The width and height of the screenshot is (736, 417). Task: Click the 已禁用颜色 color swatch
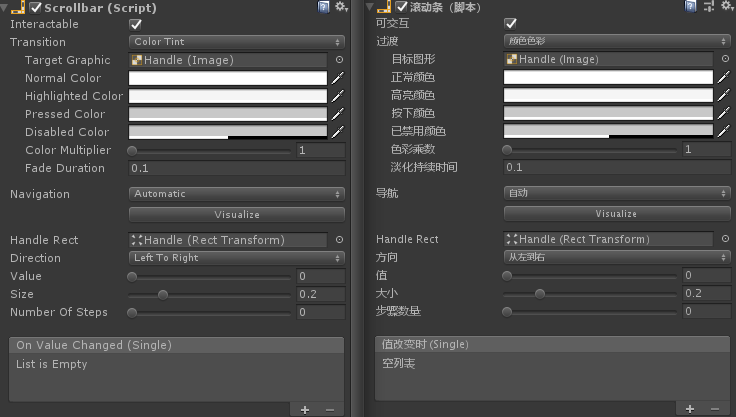click(608, 131)
